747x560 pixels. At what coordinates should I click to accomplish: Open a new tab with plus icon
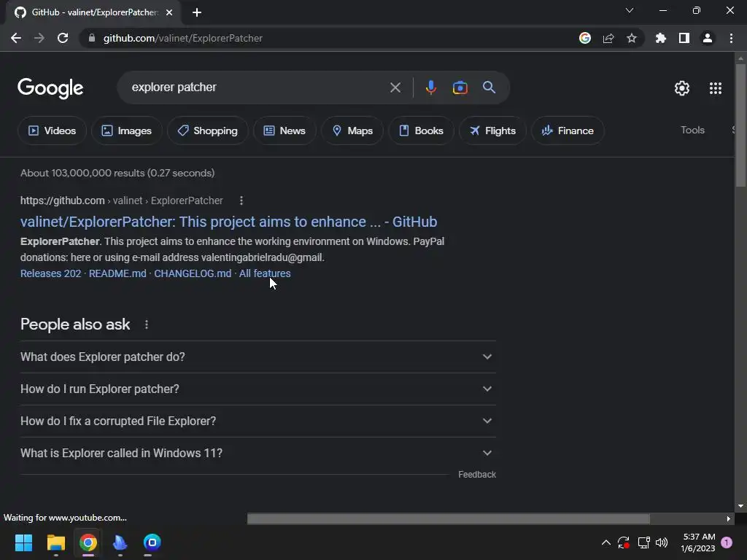(197, 12)
